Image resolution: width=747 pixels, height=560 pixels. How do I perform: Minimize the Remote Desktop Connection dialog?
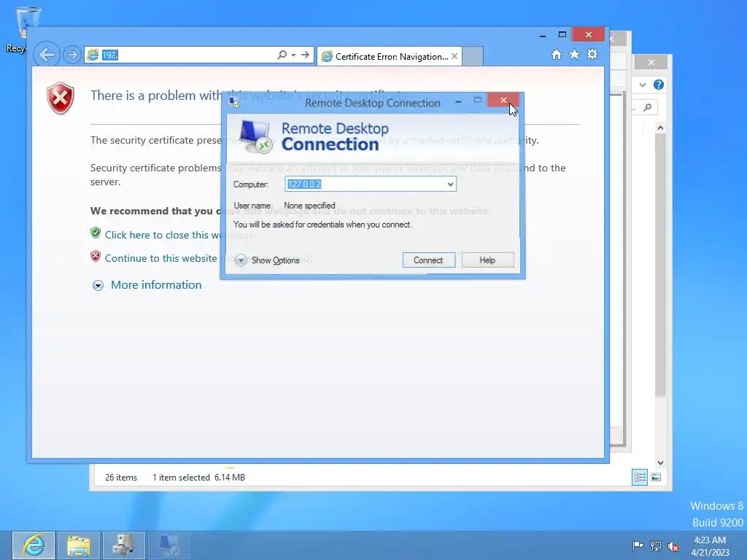[458, 101]
